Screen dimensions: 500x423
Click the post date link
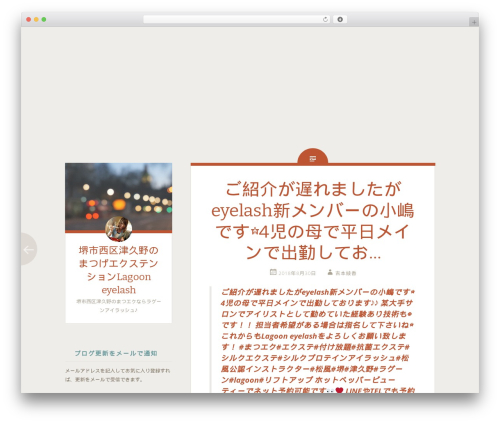point(297,273)
